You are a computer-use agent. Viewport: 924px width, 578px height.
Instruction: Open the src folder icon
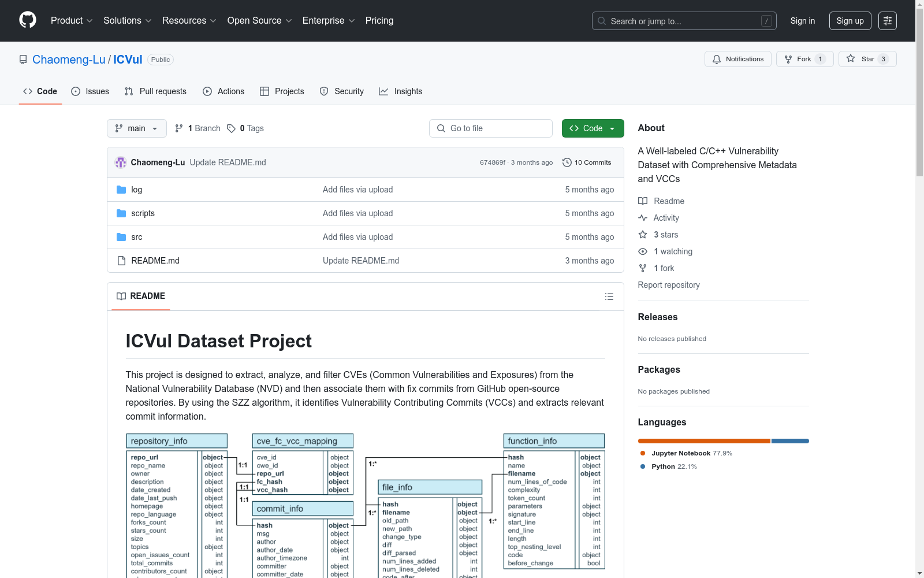click(x=121, y=237)
